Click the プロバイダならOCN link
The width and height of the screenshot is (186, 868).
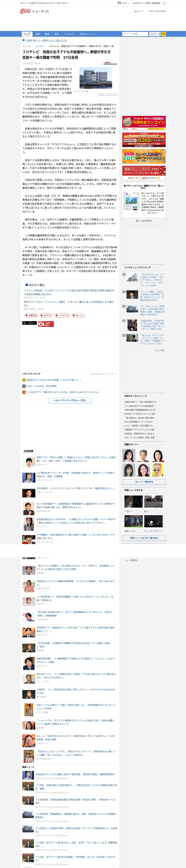coord(157,11)
